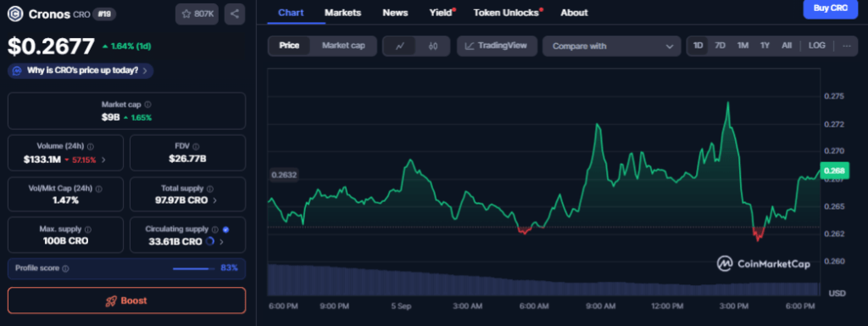The width and height of the screenshot is (868, 326).
Task: Expand Volume (24h) details chevron
Action: point(104,160)
